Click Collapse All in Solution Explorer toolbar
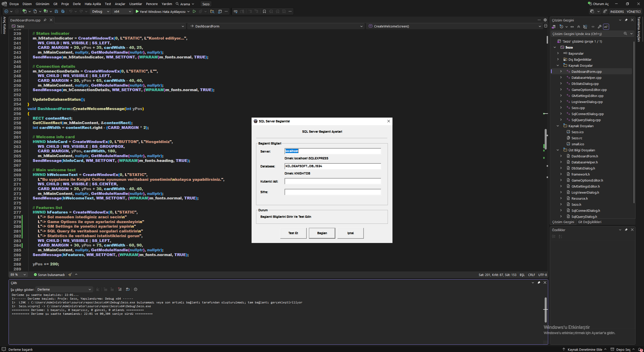The width and height of the screenshot is (644, 352). (x=579, y=27)
